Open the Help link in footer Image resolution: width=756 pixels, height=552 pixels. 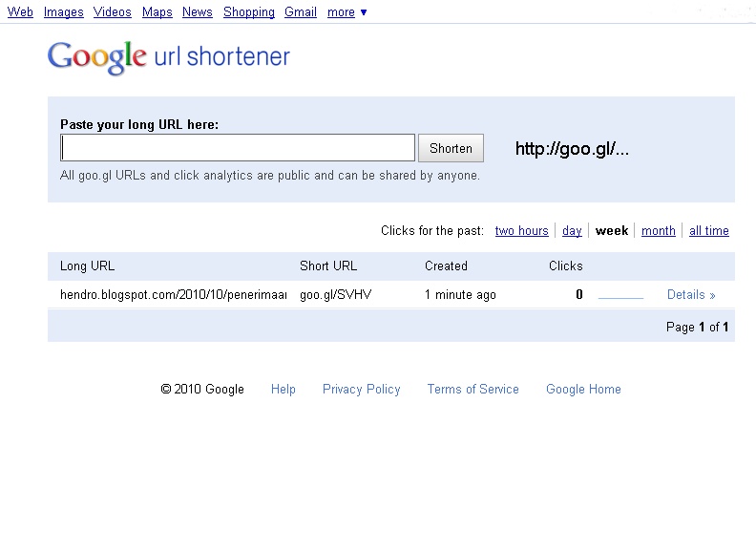[x=283, y=389]
